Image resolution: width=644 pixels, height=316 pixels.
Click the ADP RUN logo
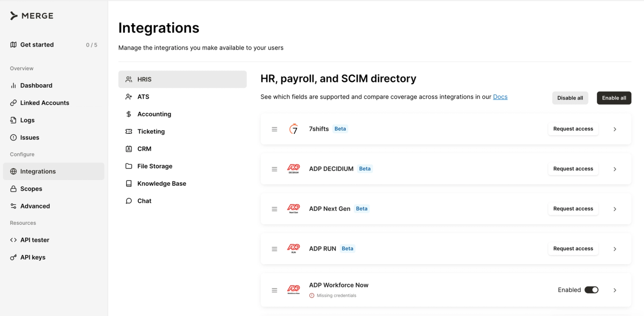[293, 248]
